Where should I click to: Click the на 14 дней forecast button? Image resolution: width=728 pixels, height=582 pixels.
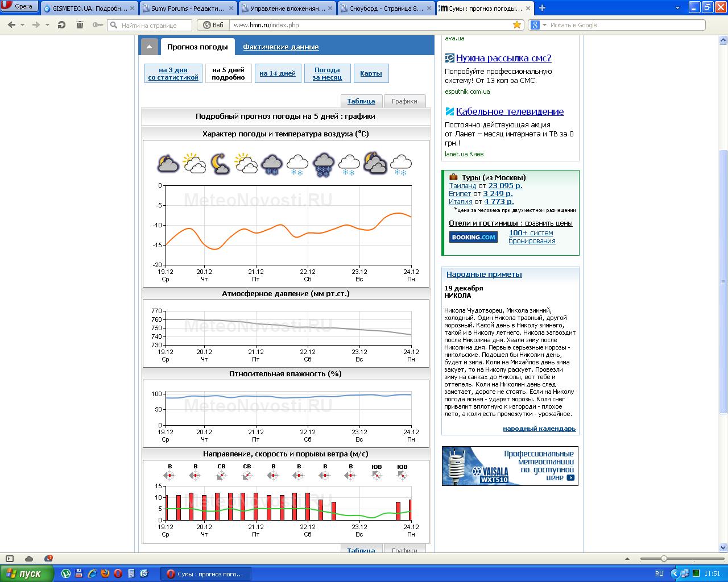pyautogui.click(x=278, y=73)
